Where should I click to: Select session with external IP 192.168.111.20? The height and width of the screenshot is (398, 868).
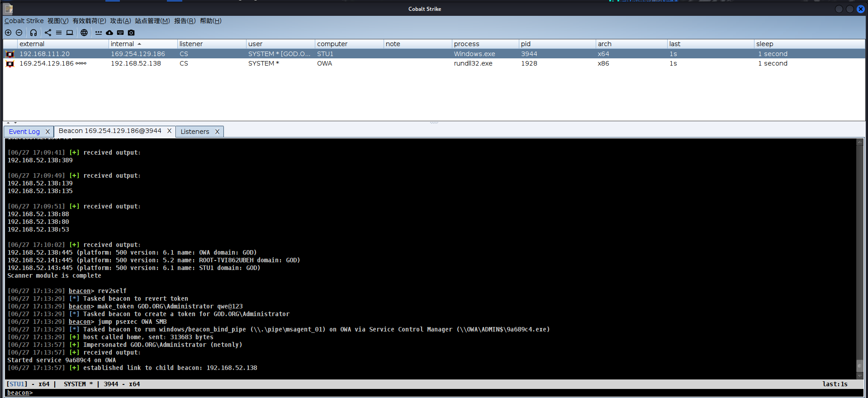pyautogui.click(x=434, y=54)
